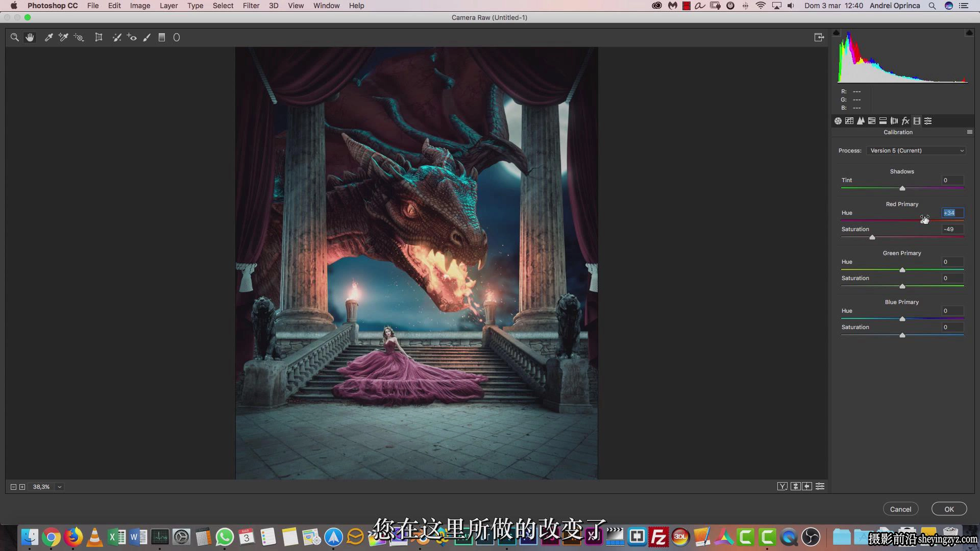Select the Radial Filter tool
Viewport: 980px width, 551px height.
coord(177,37)
